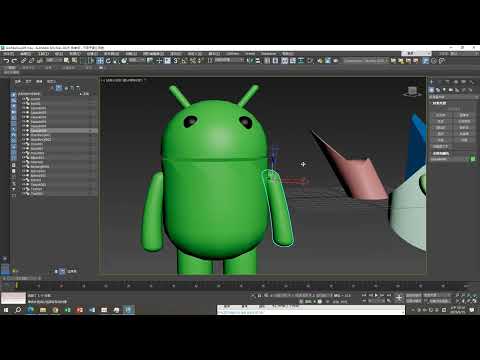Click the Select and Link chain icon
The height and width of the screenshot is (360, 480).
23,61
